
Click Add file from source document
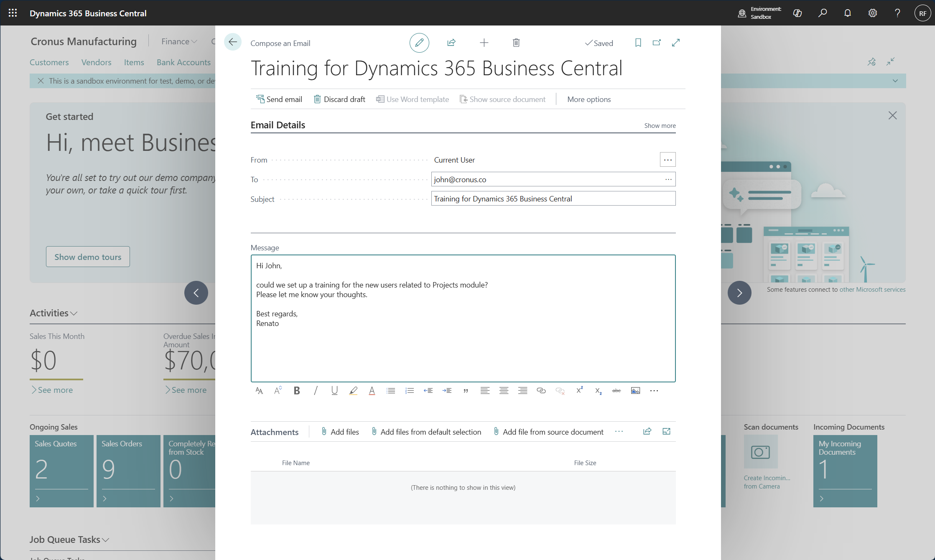548,432
